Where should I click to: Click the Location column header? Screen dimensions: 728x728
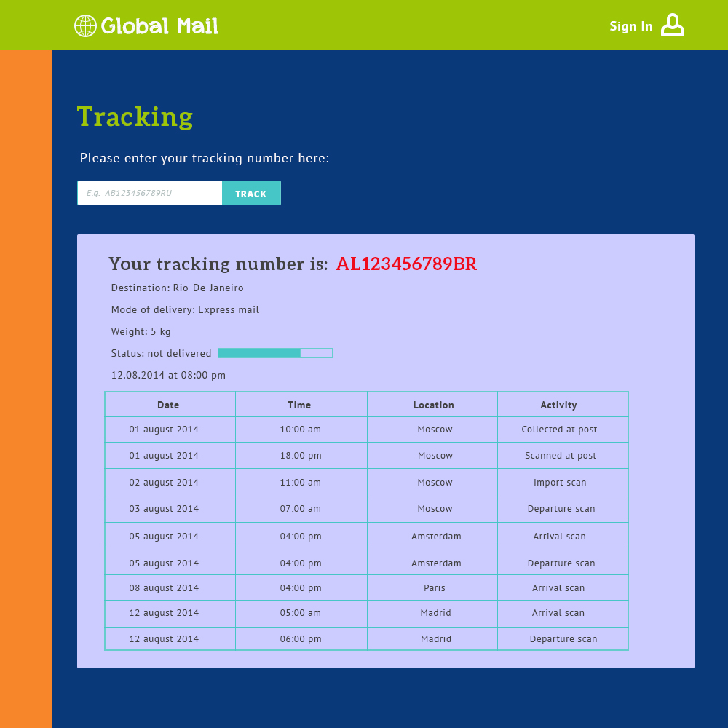tap(433, 405)
